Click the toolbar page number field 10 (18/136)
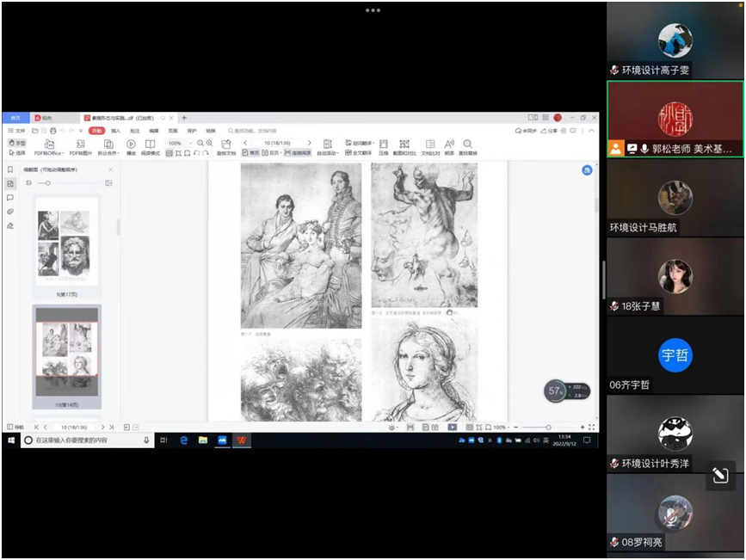Viewport: 746px width, 560px height. [x=277, y=143]
